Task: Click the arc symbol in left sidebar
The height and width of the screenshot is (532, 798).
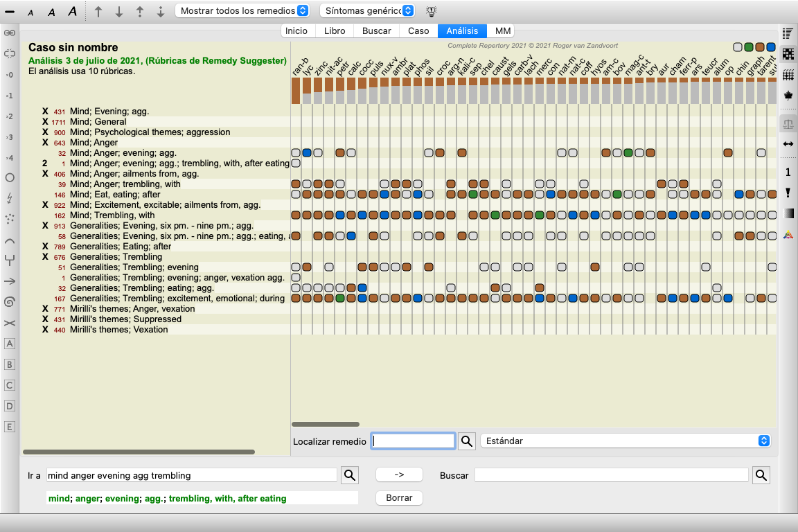Action: (10, 240)
